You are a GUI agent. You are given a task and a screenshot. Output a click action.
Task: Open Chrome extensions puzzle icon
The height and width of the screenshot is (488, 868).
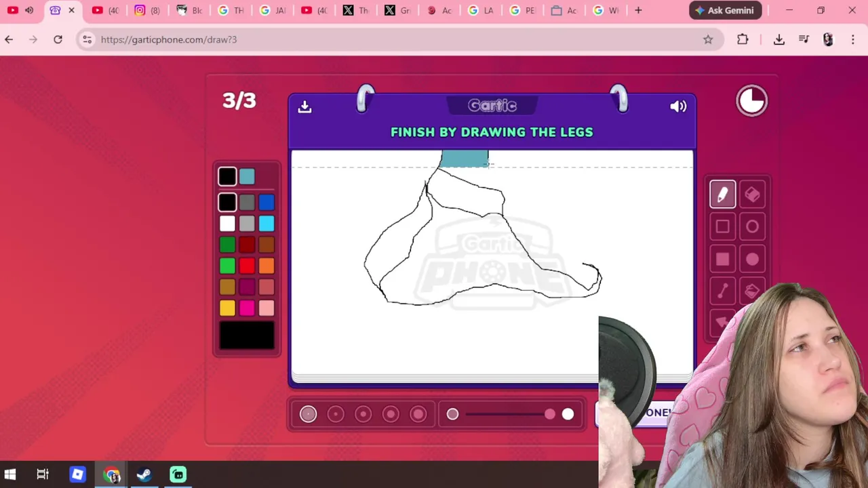pos(743,39)
